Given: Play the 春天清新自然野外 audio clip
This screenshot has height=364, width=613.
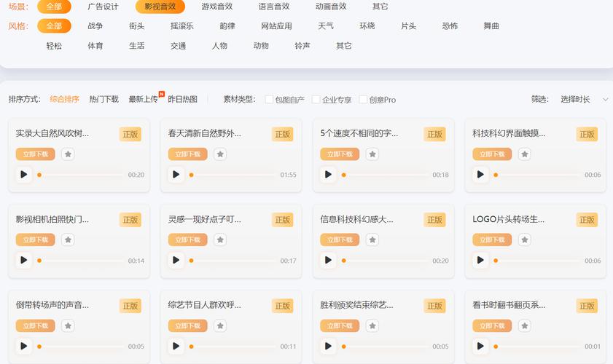Looking at the screenshot, I should pos(176,175).
